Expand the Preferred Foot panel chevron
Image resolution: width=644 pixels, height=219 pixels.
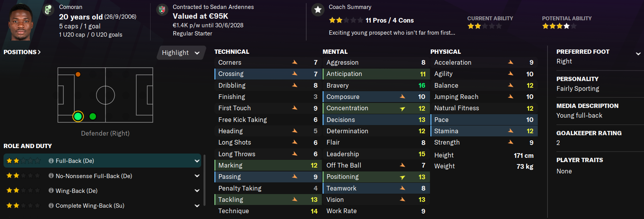(638, 54)
